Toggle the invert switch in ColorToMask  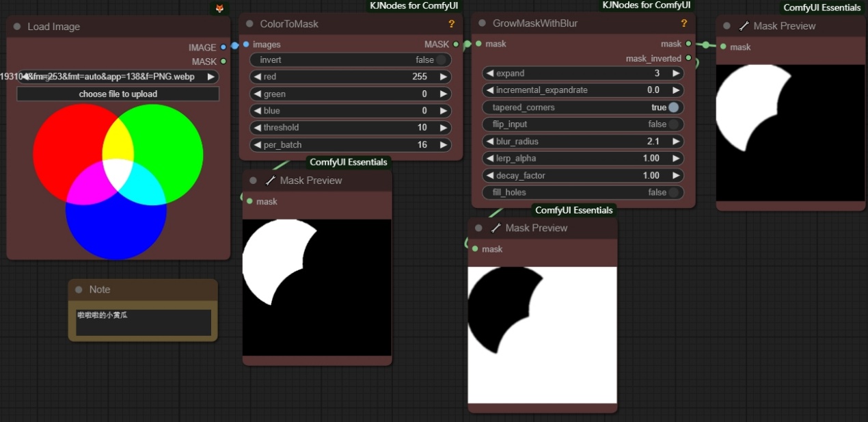click(441, 60)
